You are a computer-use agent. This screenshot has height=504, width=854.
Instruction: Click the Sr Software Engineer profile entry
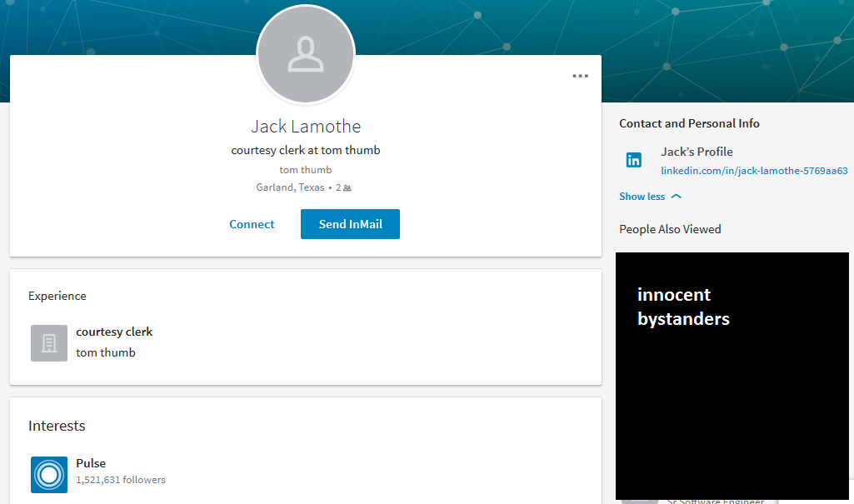716,501
